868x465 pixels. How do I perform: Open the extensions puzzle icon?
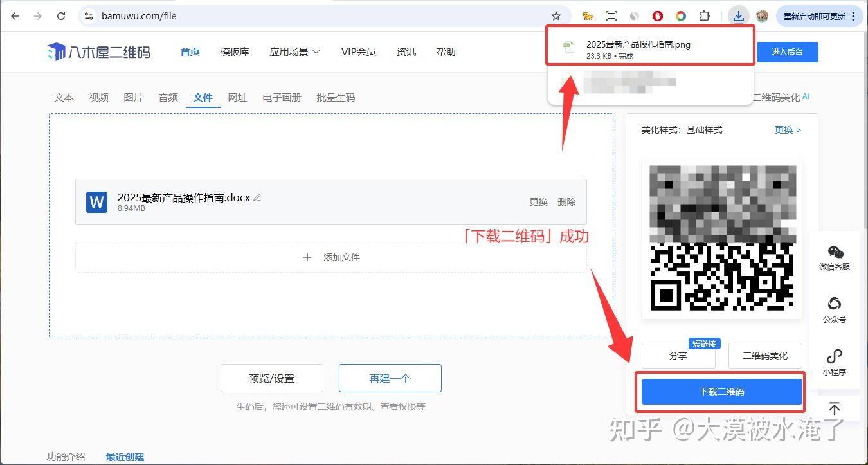coord(705,16)
